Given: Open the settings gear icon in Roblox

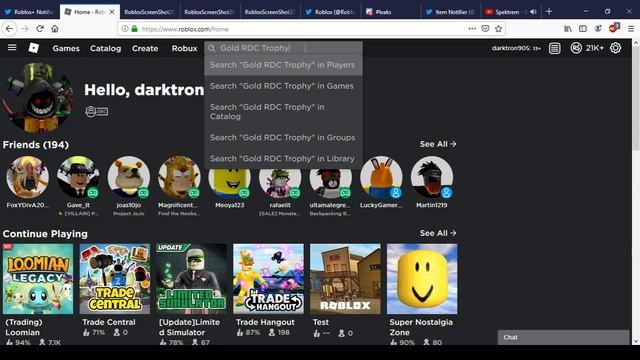Looking at the screenshot, I should pos(616,48).
